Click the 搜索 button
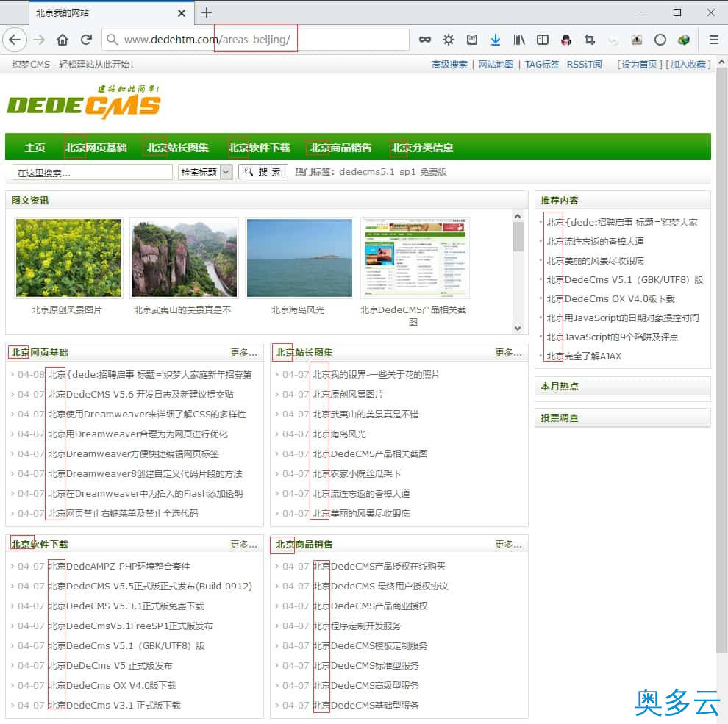This screenshot has height=724, width=728. (x=263, y=172)
